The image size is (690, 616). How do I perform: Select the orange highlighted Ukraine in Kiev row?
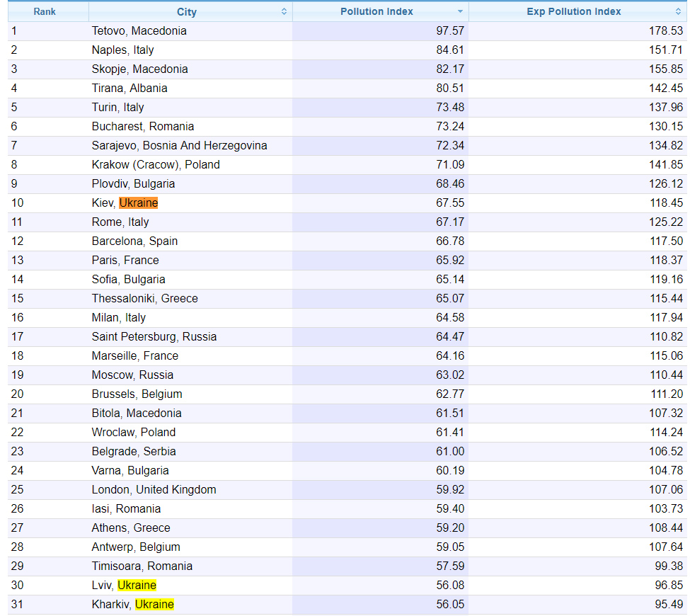[138, 203]
